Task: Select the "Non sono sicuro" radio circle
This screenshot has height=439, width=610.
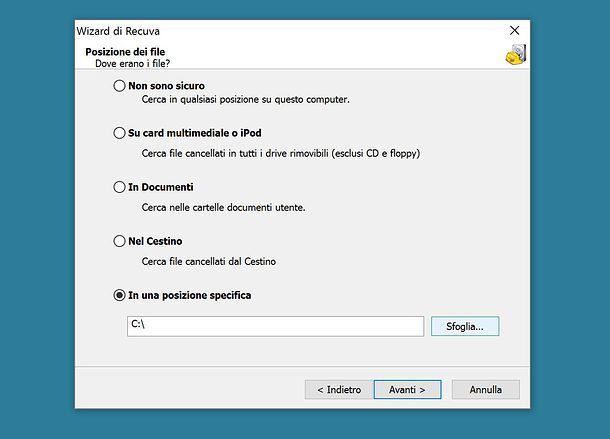Action: pyautogui.click(x=119, y=86)
